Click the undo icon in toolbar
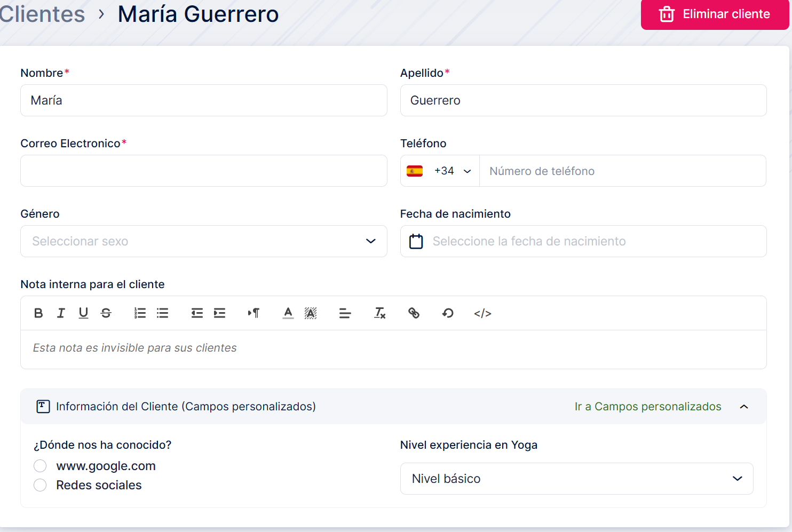 click(448, 313)
